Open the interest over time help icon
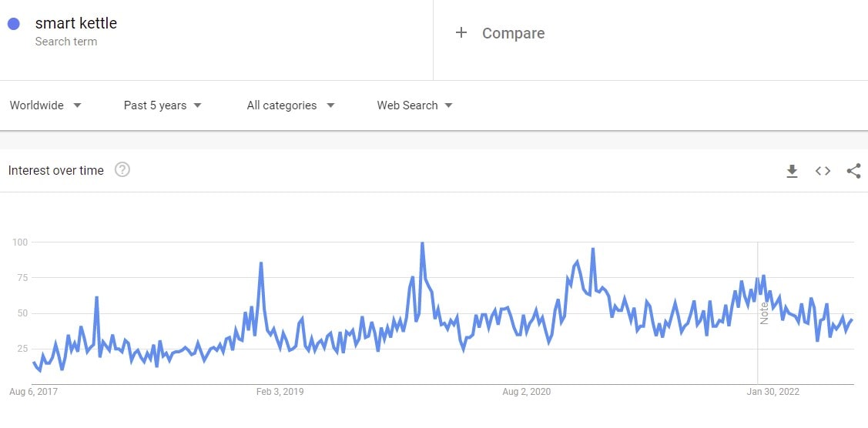The width and height of the screenshot is (868, 428). tap(122, 170)
